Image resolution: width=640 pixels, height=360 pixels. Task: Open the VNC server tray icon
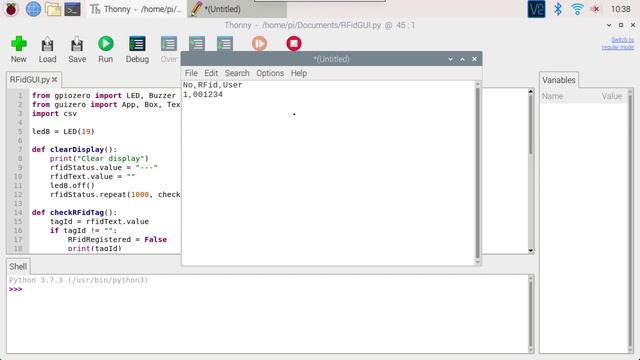click(x=536, y=9)
